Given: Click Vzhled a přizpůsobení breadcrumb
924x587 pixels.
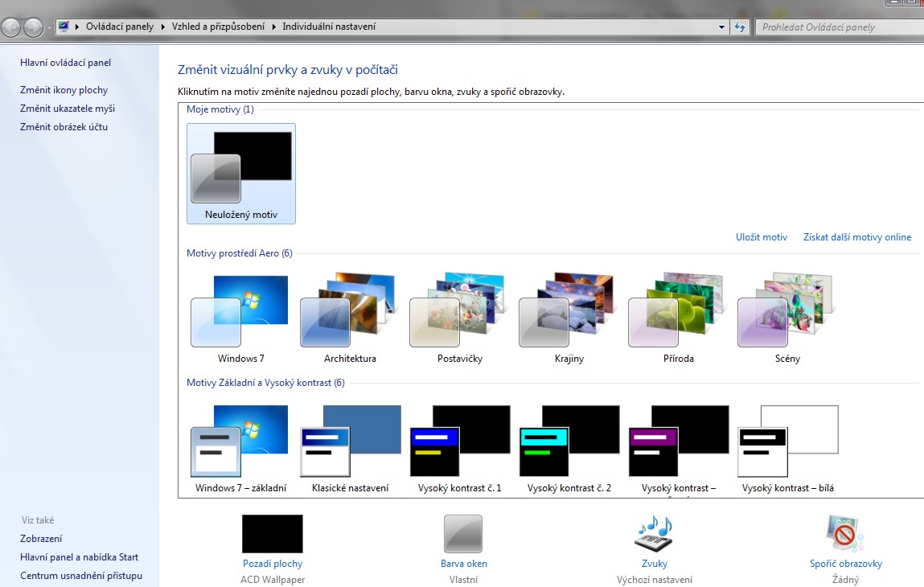Looking at the screenshot, I should [x=218, y=27].
